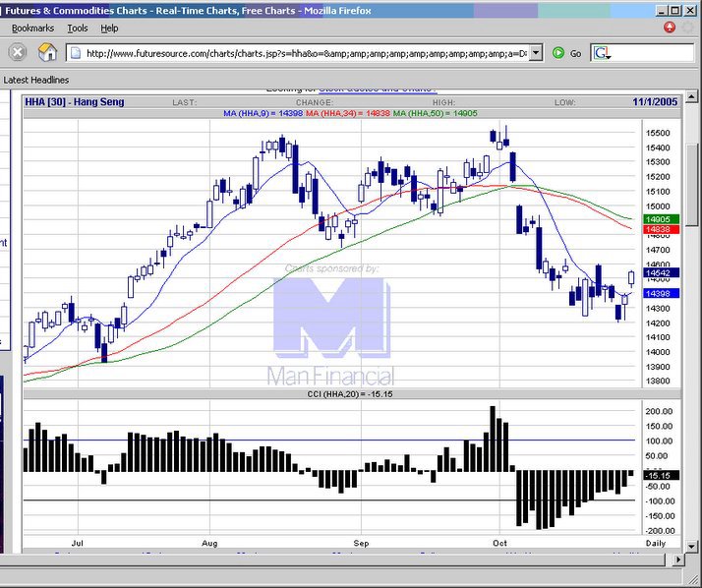This screenshot has width=702, height=588.
Task: Click the 11/1/2005 date label
Action: click(655, 102)
